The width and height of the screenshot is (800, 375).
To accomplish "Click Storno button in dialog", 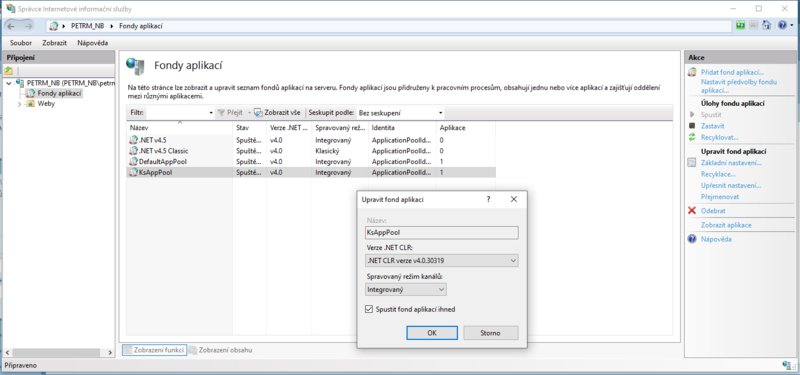I will 491,333.
